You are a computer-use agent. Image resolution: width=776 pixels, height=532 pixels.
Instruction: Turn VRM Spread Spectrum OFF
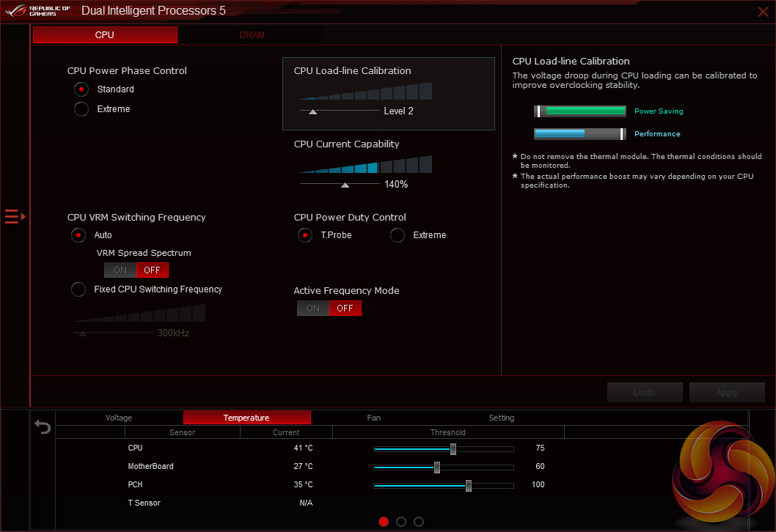pos(153,270)
